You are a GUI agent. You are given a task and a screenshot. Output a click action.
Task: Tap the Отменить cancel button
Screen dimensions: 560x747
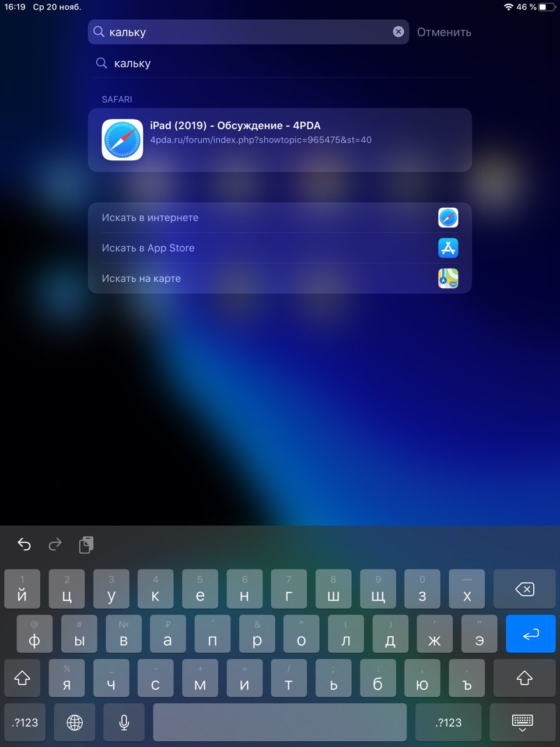coord(444,32)
